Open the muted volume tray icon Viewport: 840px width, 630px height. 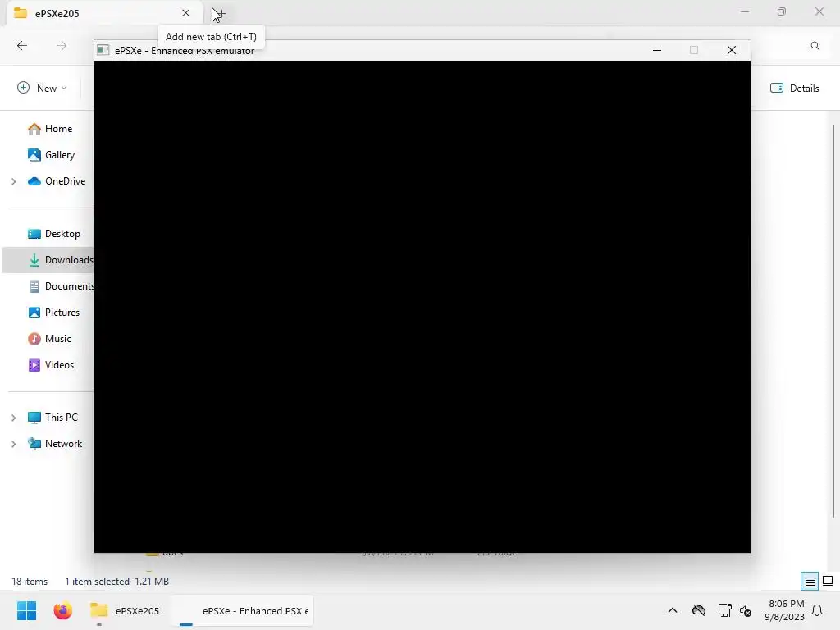coord(745,610)
